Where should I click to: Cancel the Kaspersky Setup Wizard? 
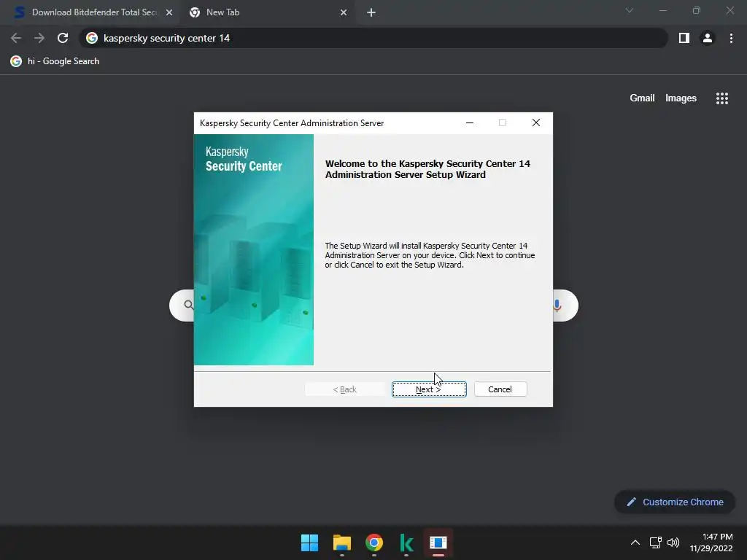[500, 389]
